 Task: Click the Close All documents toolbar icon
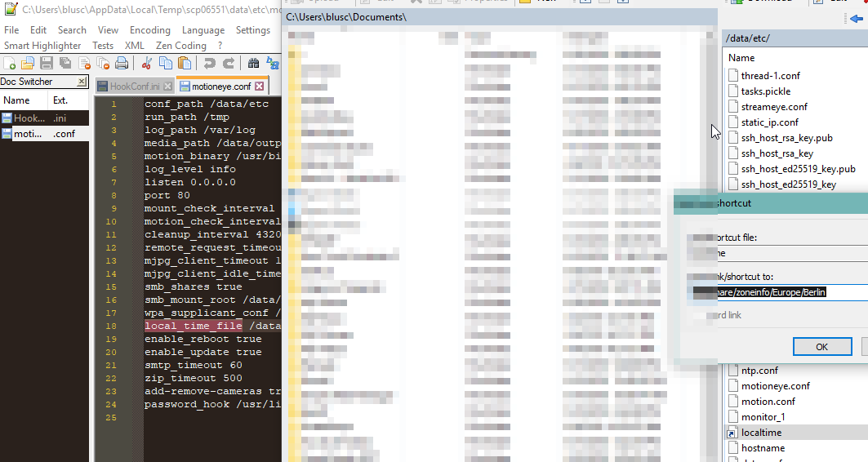103,63
